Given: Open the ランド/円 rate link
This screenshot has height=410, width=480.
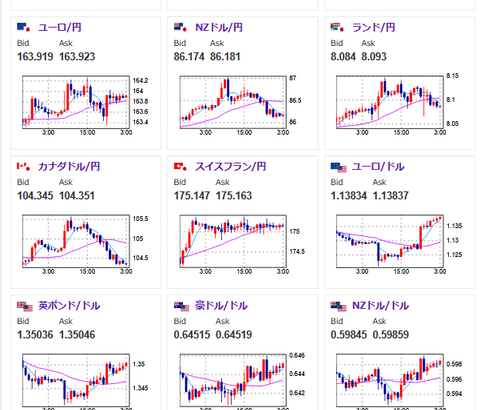Looking at the screenshot, I should 374,27.
